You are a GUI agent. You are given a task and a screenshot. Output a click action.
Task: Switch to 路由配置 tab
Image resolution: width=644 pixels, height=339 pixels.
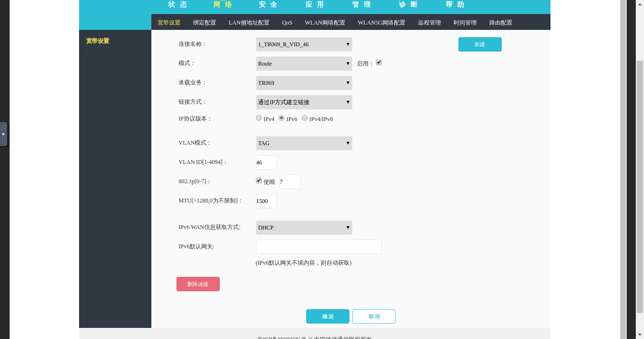click(500, 23)
